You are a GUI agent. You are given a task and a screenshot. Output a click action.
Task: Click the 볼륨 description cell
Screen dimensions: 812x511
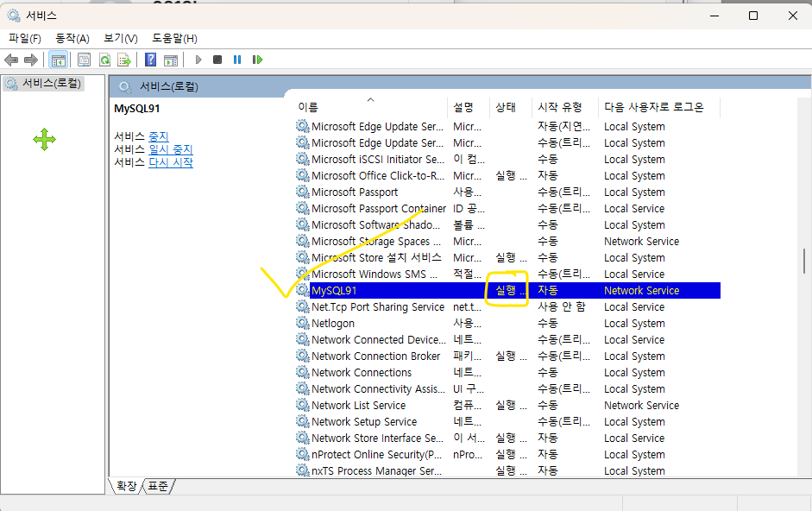[x=469, y=225]
